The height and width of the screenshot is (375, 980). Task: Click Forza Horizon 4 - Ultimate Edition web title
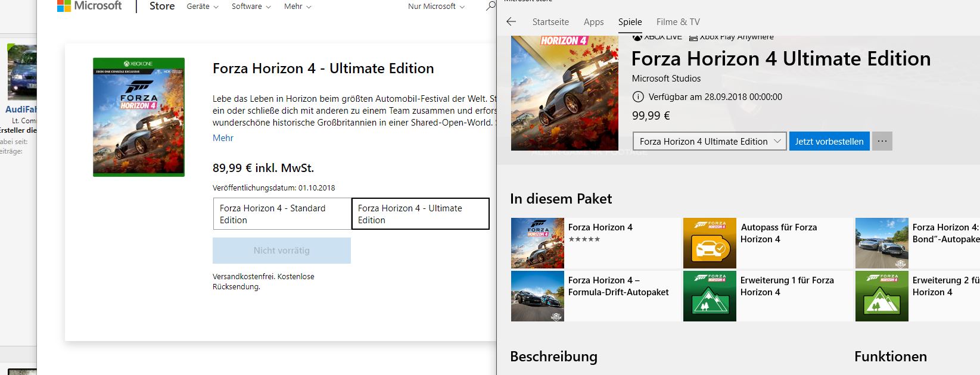323,68
